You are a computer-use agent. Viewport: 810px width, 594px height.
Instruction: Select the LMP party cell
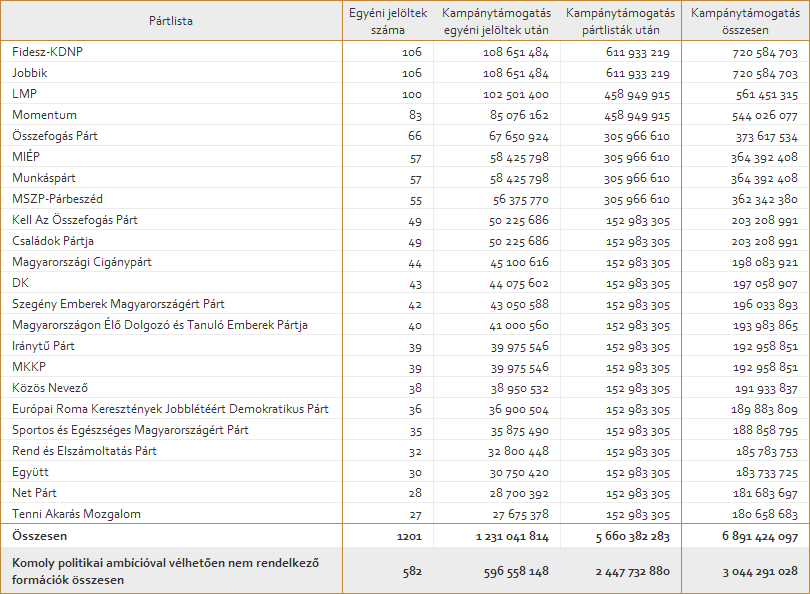point(25,94)
